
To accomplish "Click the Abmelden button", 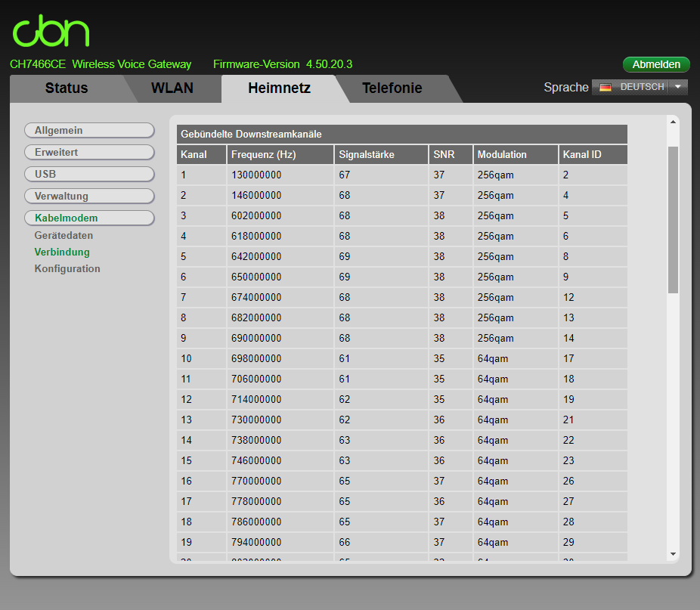I will [x=656, y=64].
